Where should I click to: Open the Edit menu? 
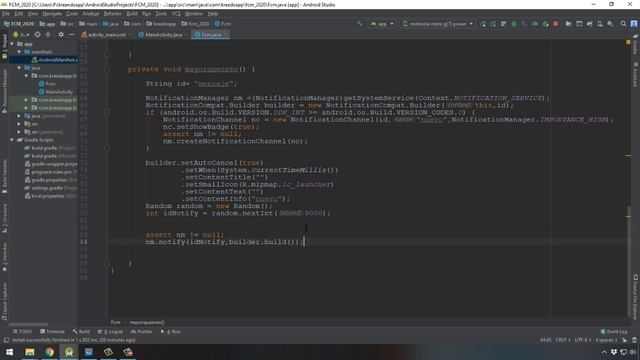pyautogui.click(x=18, y=14)
